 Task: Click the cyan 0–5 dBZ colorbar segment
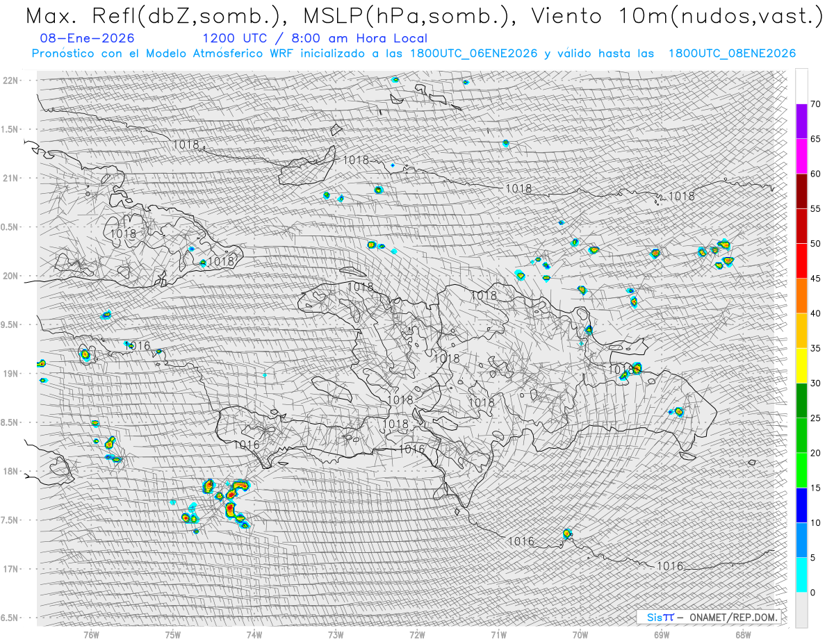tap(801, 575)
